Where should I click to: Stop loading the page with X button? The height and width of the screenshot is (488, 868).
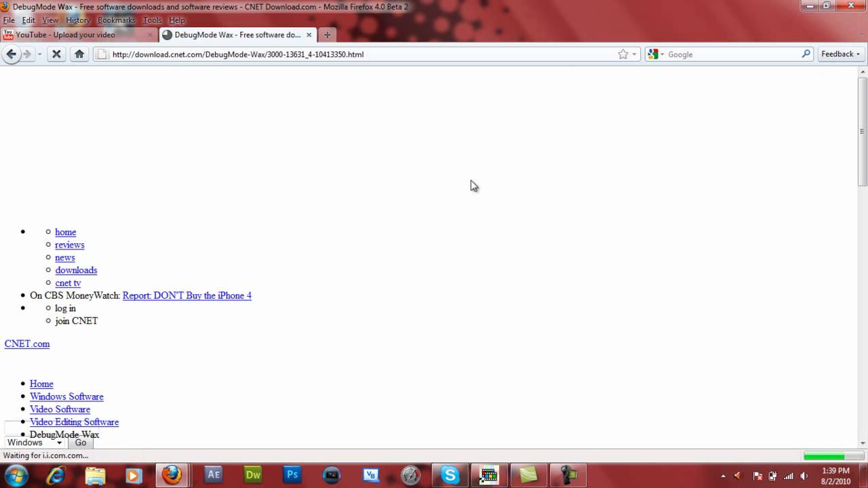tap(57, 54)
